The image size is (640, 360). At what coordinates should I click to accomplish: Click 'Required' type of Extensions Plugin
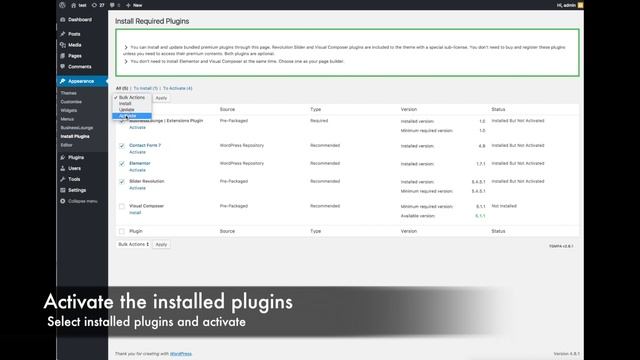319,121
